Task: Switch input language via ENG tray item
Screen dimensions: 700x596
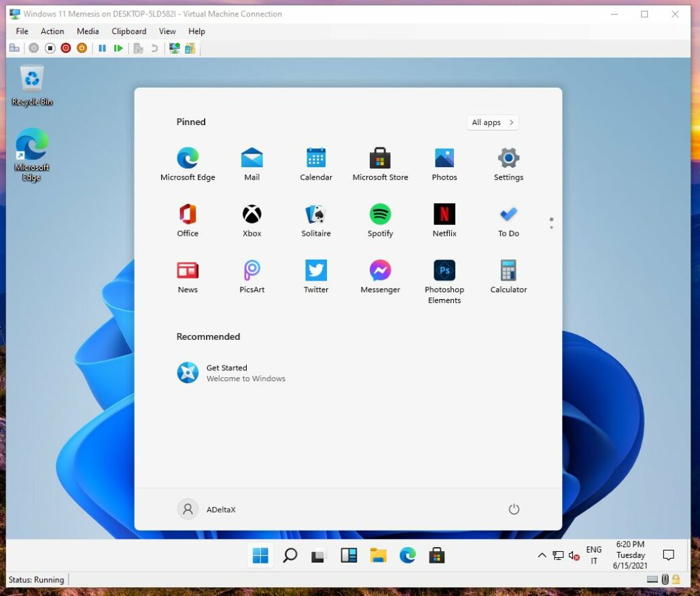Action: (593, 555)
